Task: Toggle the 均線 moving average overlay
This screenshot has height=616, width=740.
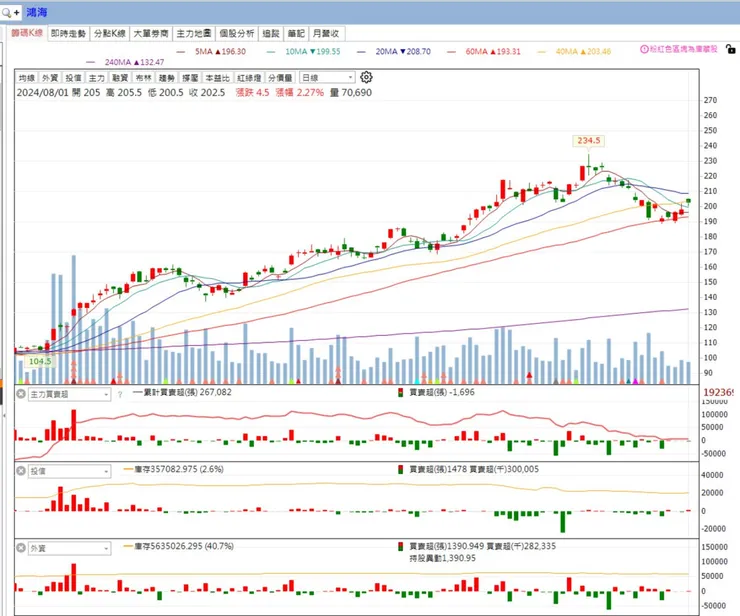Action: point(27,78)
